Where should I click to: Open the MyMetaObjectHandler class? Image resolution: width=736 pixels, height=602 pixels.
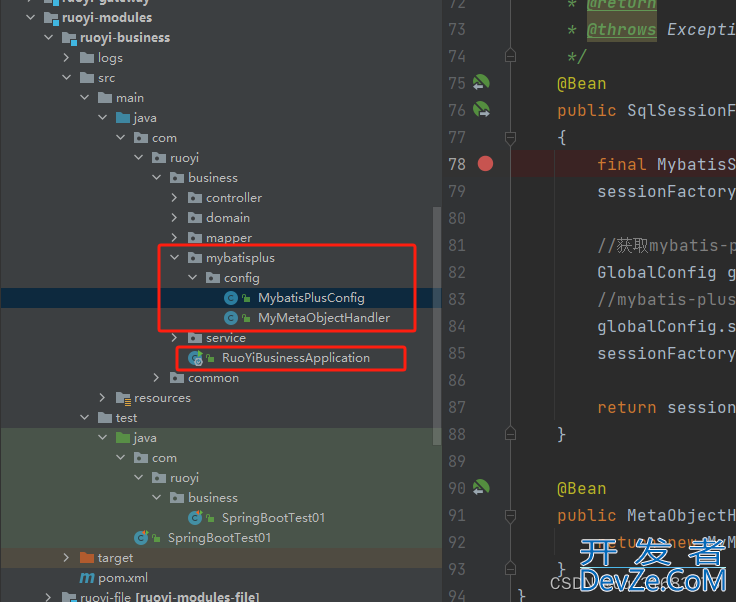click(324, 318)
